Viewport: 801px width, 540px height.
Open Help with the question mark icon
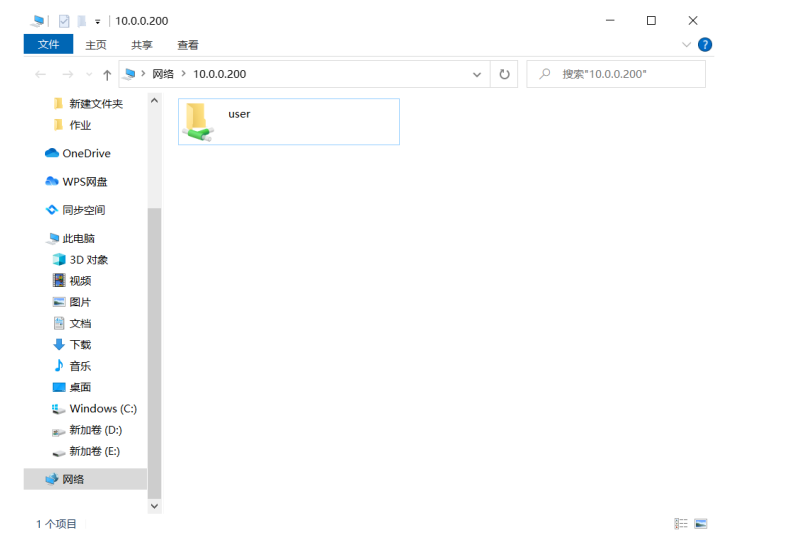click(705, 45)
